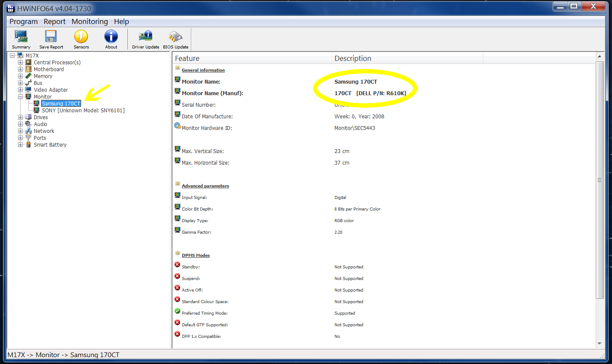
Task: Collapse the M17X root node
Action: pyautogui.click(x=12, y=55)
